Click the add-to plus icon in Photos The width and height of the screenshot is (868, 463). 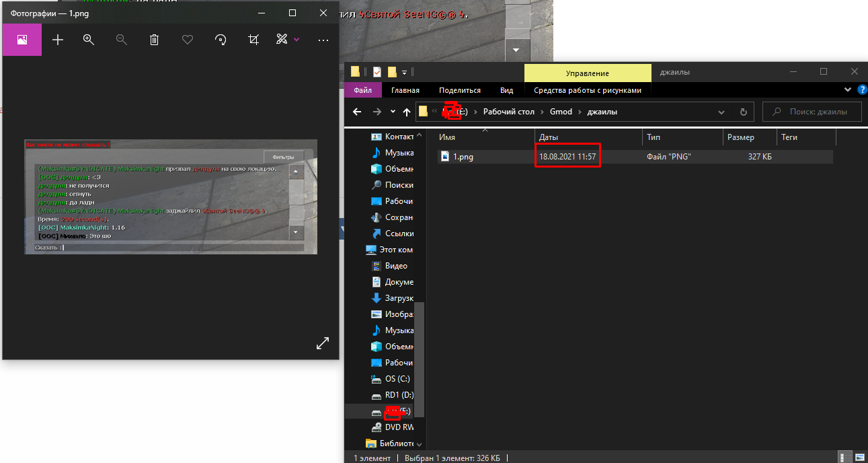pyautogui.click(x=58, y=40)
